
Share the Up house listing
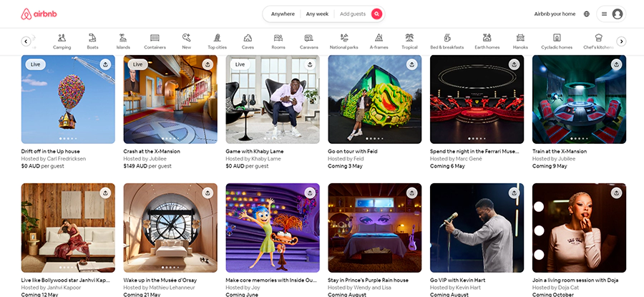[x=106, y=64]
